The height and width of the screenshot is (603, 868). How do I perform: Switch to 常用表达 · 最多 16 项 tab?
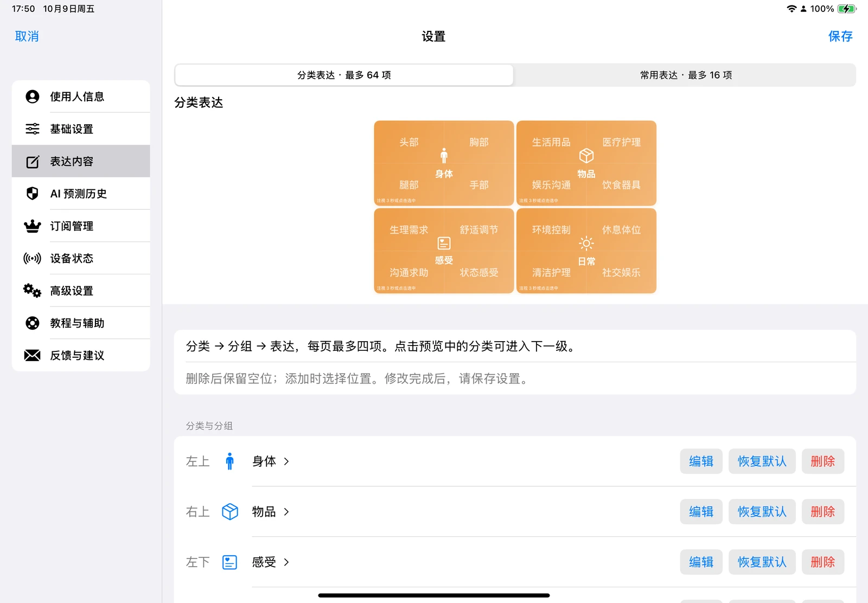pos(686,75)
